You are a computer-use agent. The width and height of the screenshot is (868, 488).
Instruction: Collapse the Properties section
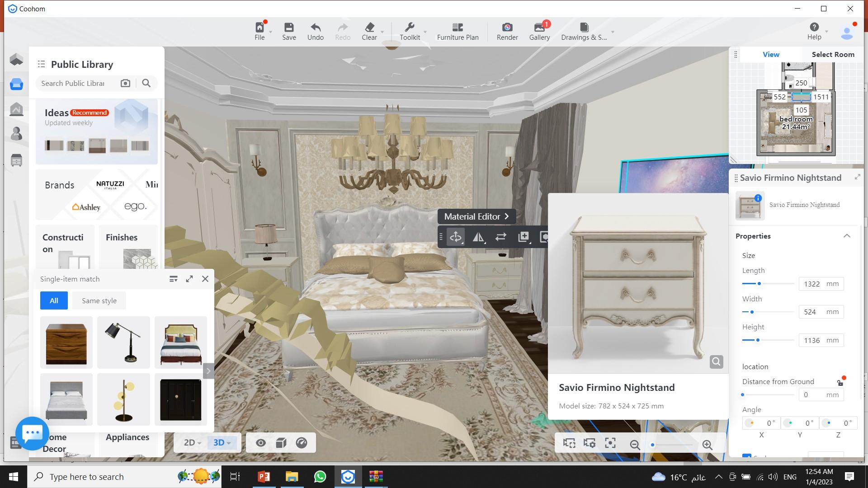tap(847, 236)
